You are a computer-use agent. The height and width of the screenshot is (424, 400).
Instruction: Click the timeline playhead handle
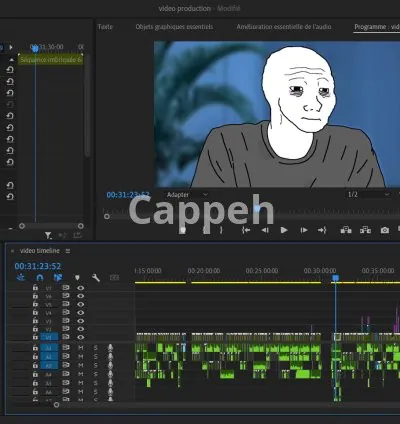click(x=336, y=278)
